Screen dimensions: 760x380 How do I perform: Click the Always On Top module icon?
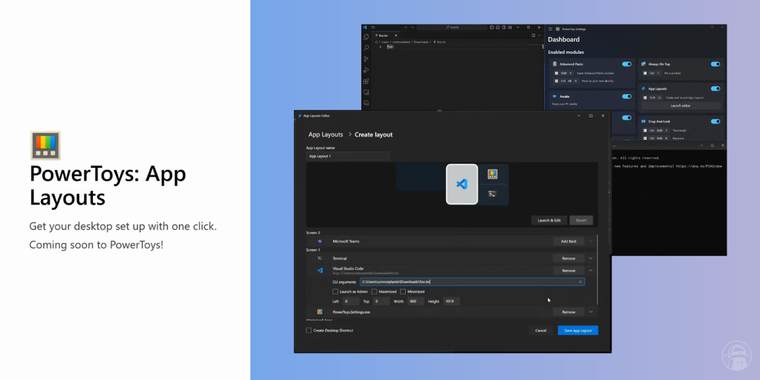pos(643,64)
